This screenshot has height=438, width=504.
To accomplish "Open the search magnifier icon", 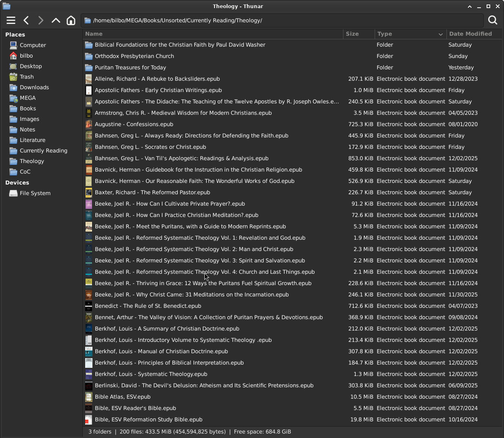I will pyautogui.click(x=493, y=20).
